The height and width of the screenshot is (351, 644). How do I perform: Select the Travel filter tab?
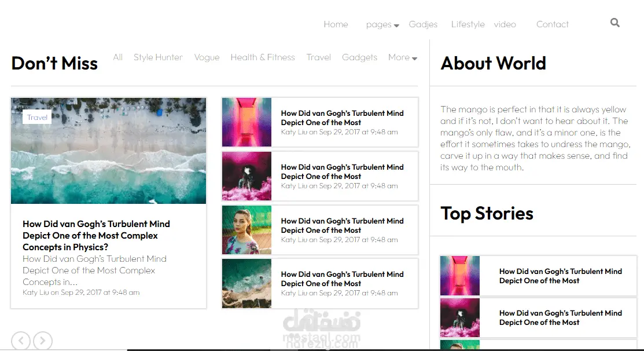click(x=318, y=57)
